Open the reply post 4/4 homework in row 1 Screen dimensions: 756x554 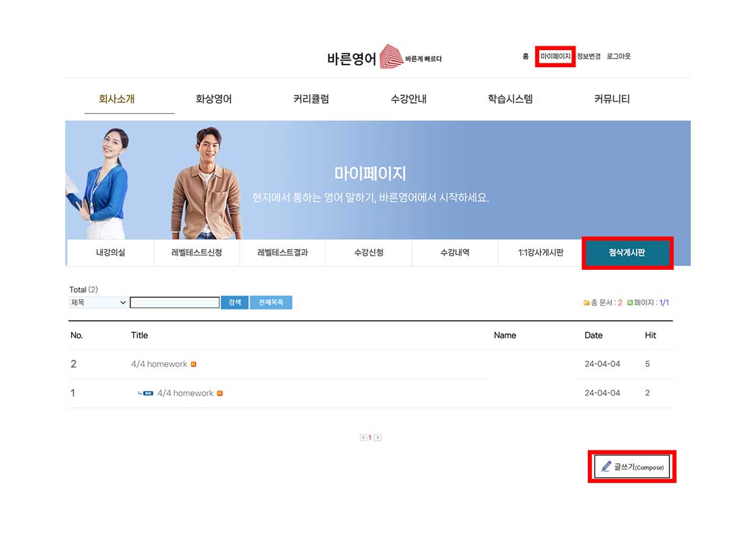point(185,394)
